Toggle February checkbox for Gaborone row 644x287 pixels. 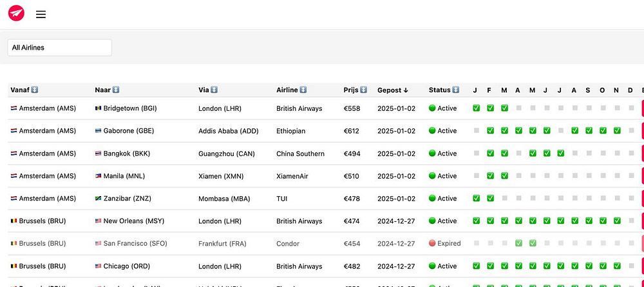[490, 131]
